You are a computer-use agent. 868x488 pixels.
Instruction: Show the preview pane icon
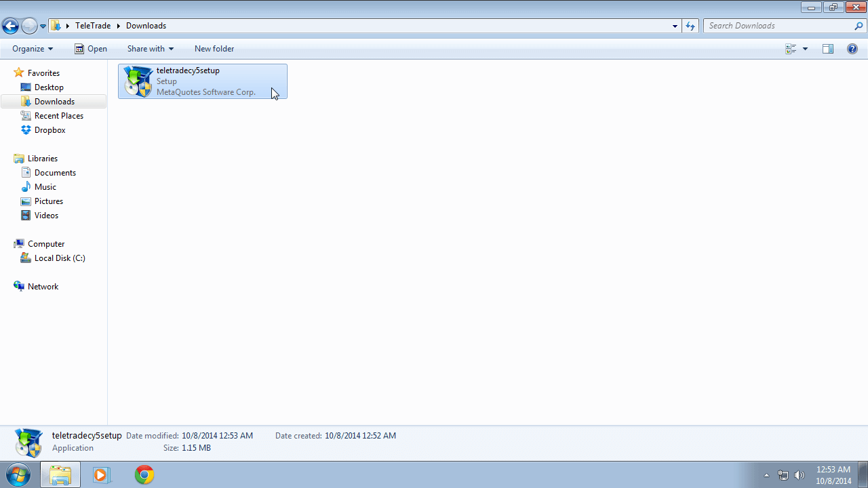pos(827,49)
